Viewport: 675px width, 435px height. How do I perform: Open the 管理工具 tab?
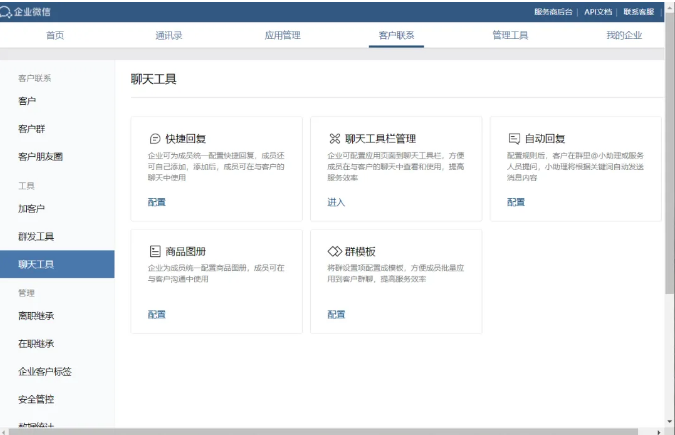510,35
